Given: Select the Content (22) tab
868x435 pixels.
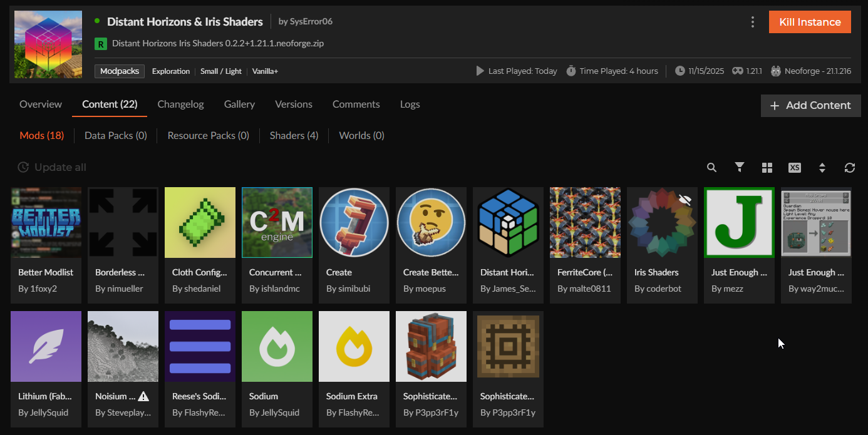Looking at the screenshot, I should point(110,105).
